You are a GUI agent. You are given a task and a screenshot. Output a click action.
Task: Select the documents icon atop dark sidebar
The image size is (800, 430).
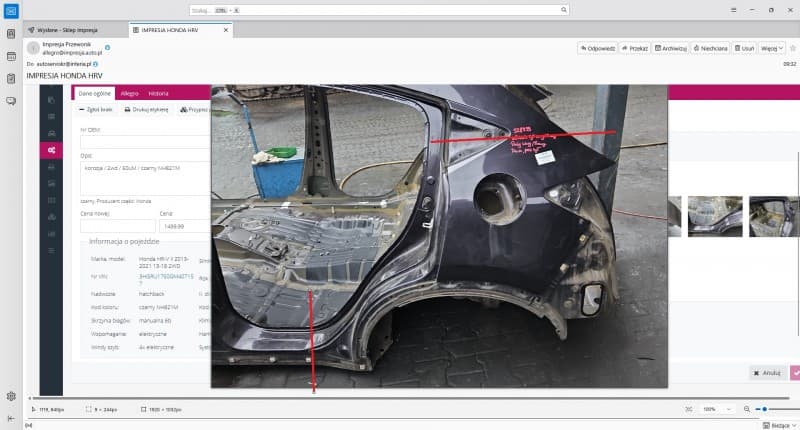click(51, 100)
